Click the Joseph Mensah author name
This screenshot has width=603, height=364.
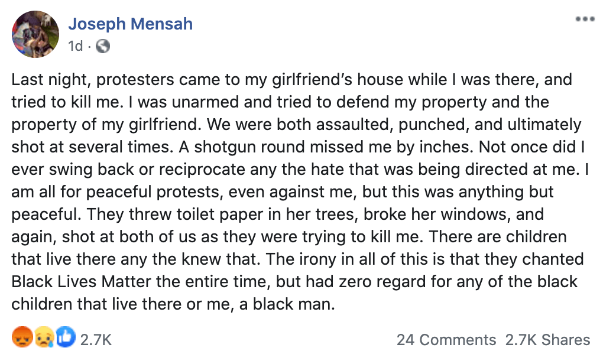point(130,24)
